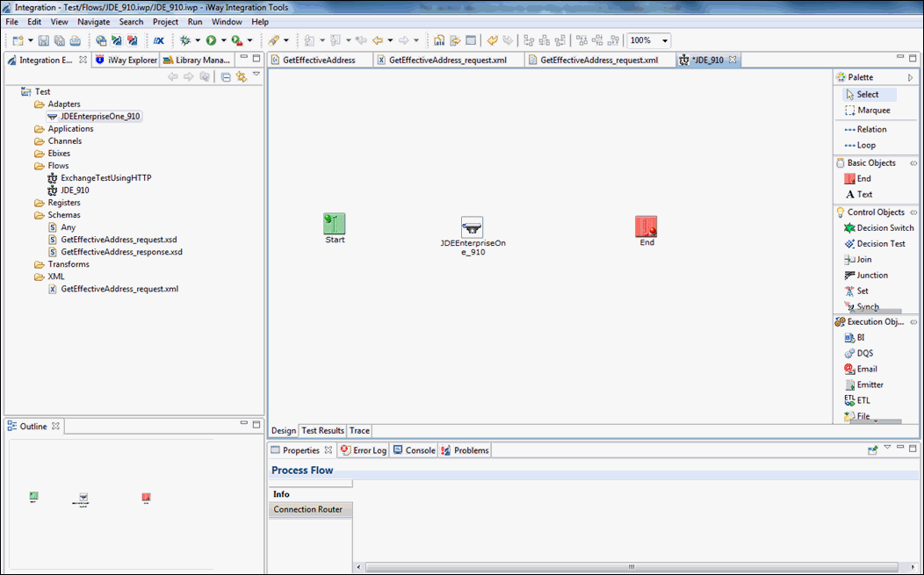Switch to the GetEffectiveAddress editor tab

(319, 60)
